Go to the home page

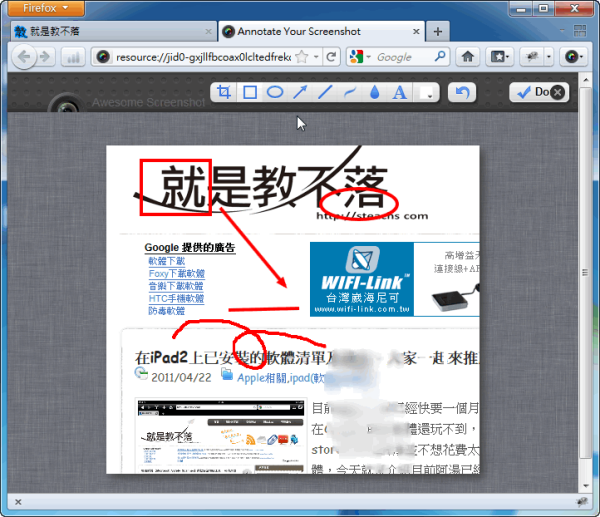pyautogui.click(x=468, y=57)
